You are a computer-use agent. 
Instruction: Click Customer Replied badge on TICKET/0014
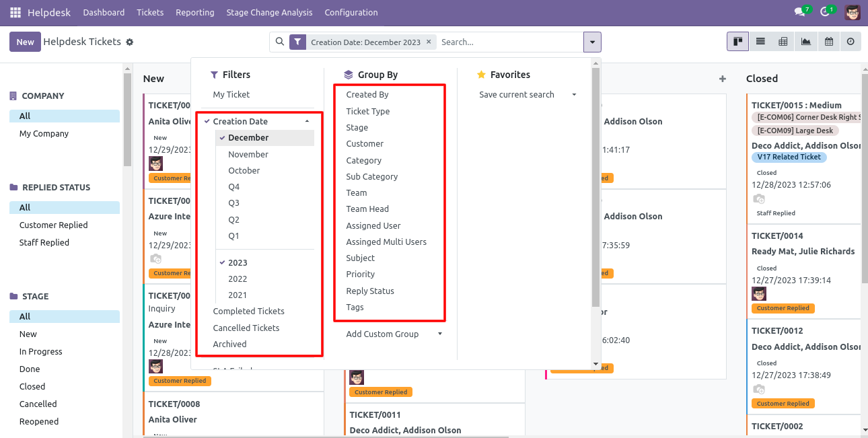783,308
